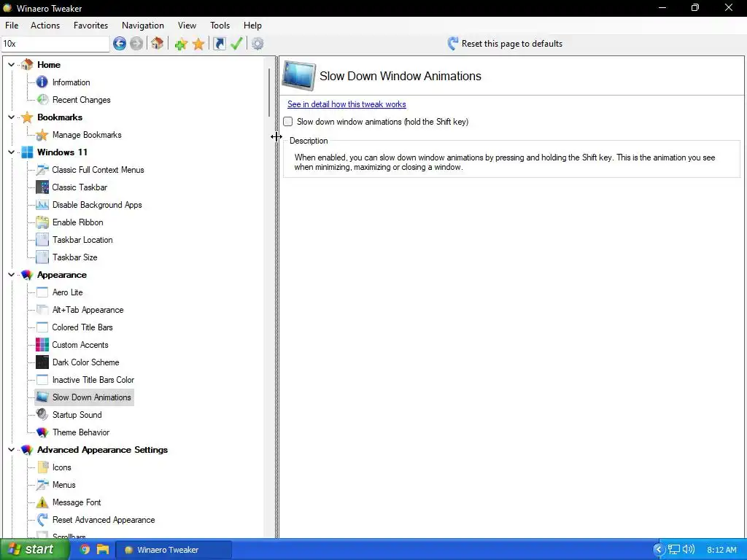Add bookmark green plus star icon

(181, 44)
